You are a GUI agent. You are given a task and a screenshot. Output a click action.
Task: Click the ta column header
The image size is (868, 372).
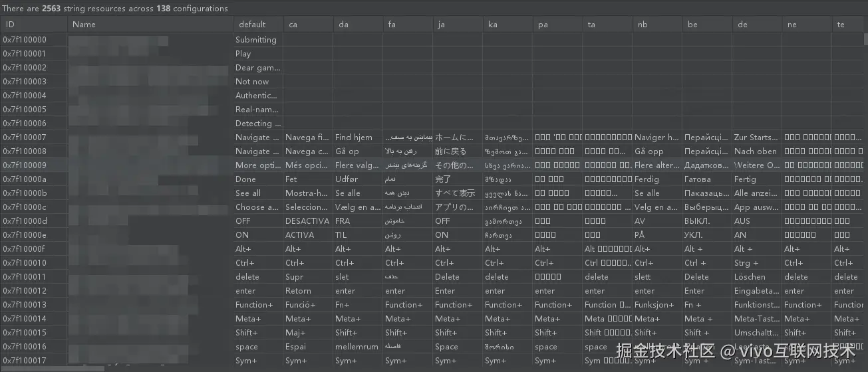tap(608, 25)
